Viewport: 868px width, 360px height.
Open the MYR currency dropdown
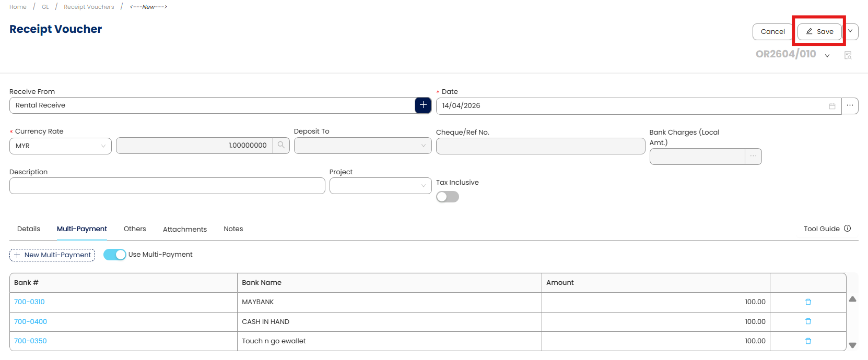tap(61, 146)
